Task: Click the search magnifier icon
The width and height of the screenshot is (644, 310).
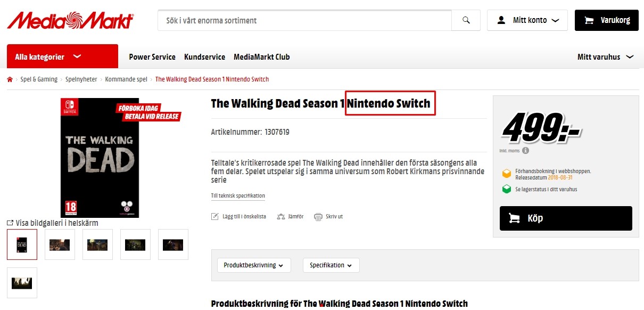Action: click(466, 20)
